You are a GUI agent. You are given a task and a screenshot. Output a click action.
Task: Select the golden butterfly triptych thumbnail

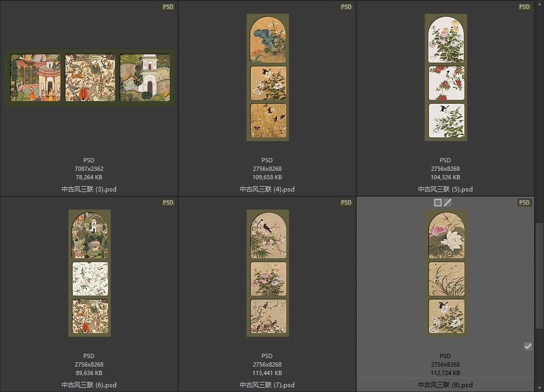pos(268,77)
